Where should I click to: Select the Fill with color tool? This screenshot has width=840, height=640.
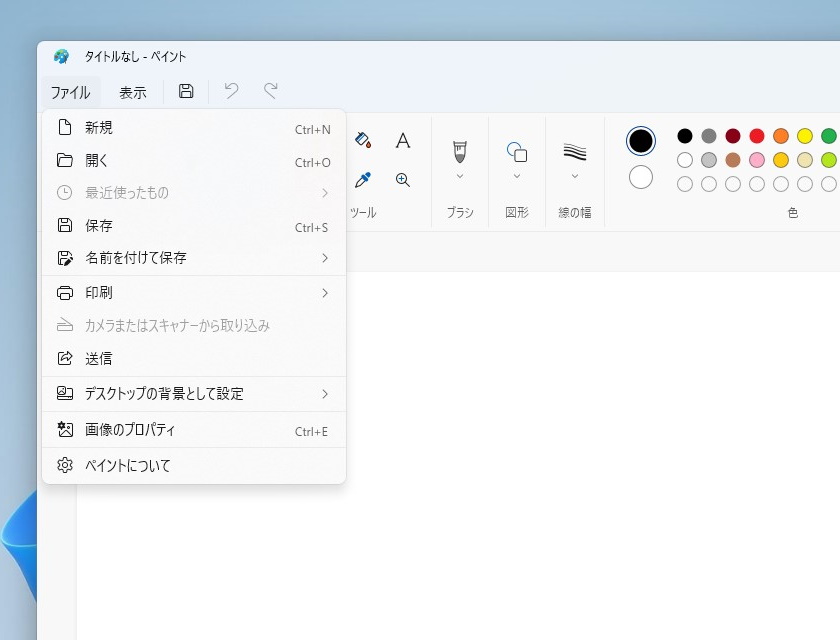[363, 141]
